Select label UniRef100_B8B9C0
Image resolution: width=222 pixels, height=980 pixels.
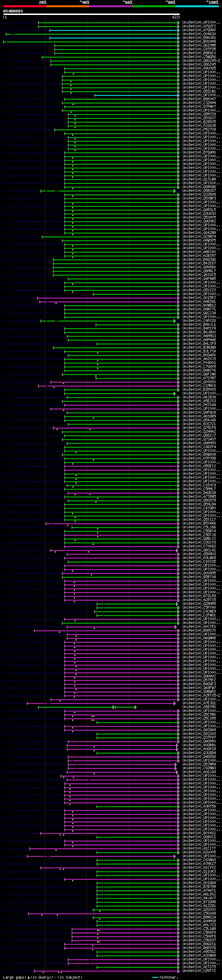click(x=199, y=53)
